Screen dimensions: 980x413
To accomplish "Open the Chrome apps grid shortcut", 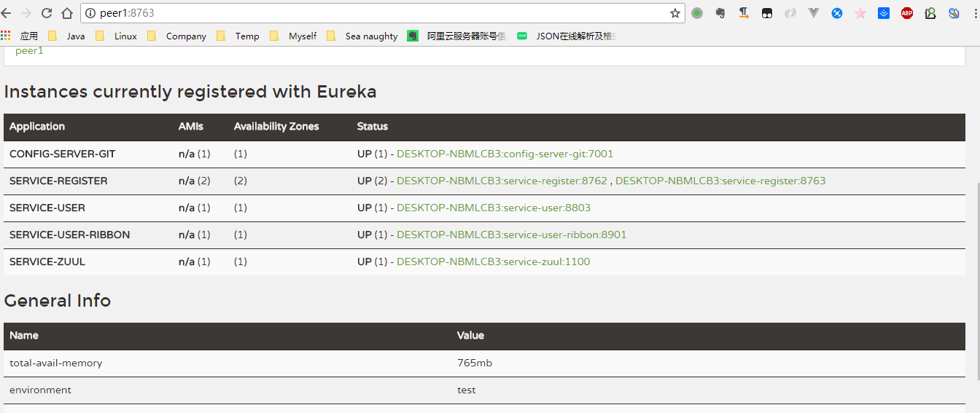I will 6,36.
